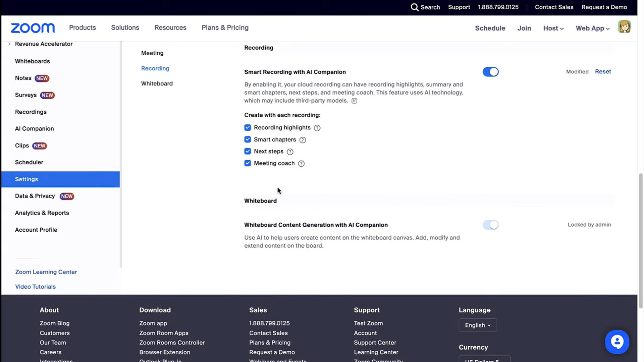Screen dimensions: 644x362
Task: Open the English language dropdown
Action: 477,325
